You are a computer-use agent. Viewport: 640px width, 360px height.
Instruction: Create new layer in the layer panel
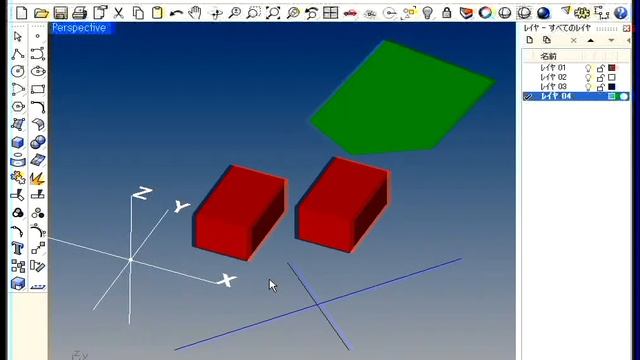530,40
